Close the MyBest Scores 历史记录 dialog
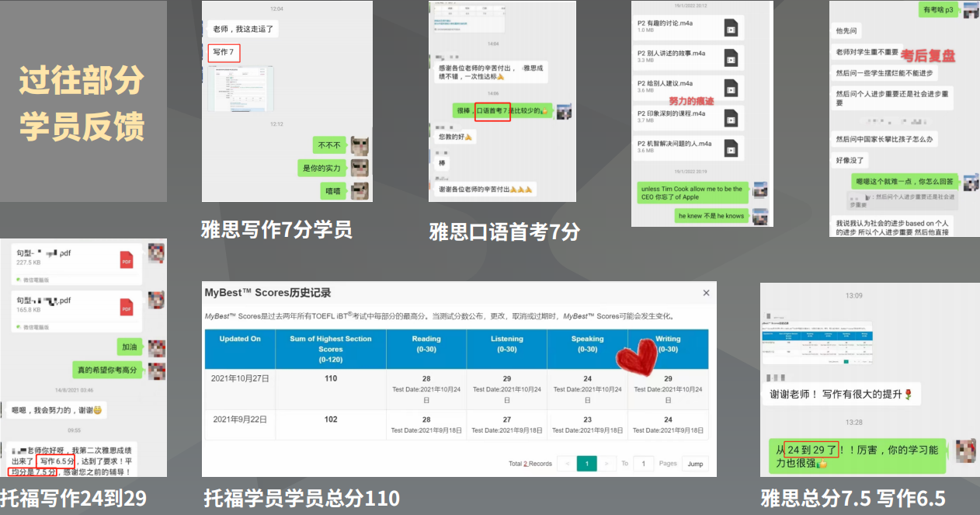The width and height of the screenshot is (980, 515). click(x=706, y=293)
